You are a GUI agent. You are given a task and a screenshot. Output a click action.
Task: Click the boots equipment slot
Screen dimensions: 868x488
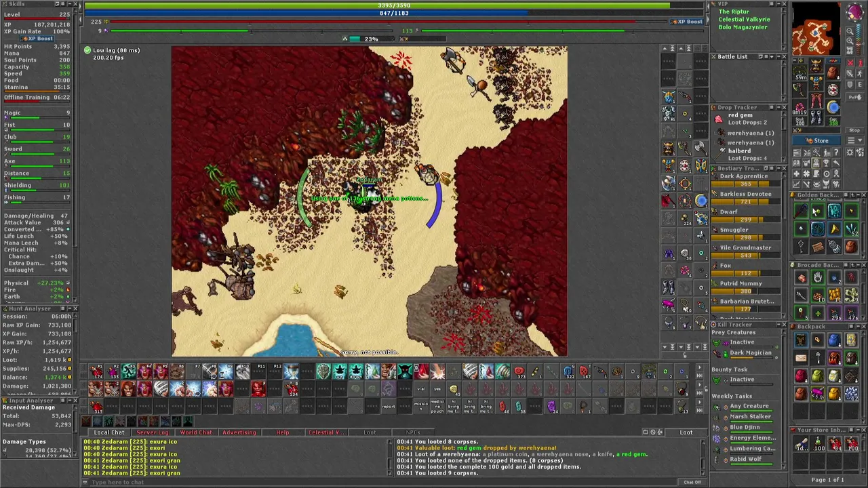[x=816, y=117]
